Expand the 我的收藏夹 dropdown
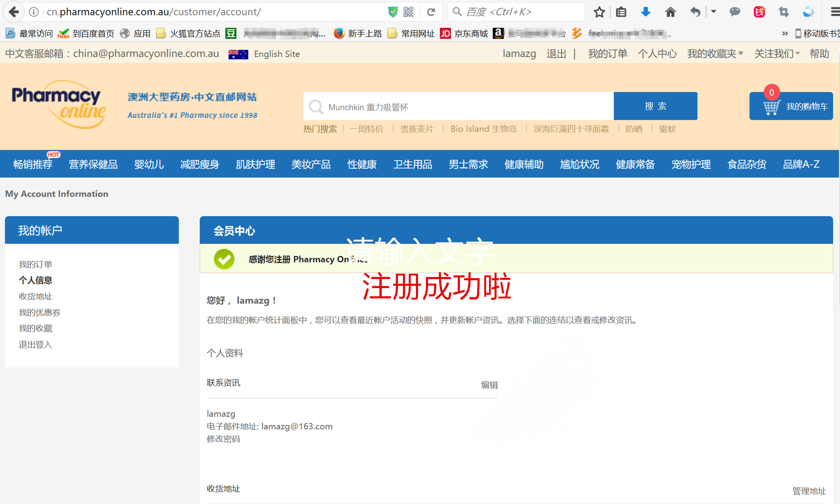840x504 pixels. [x=715, y=54]
